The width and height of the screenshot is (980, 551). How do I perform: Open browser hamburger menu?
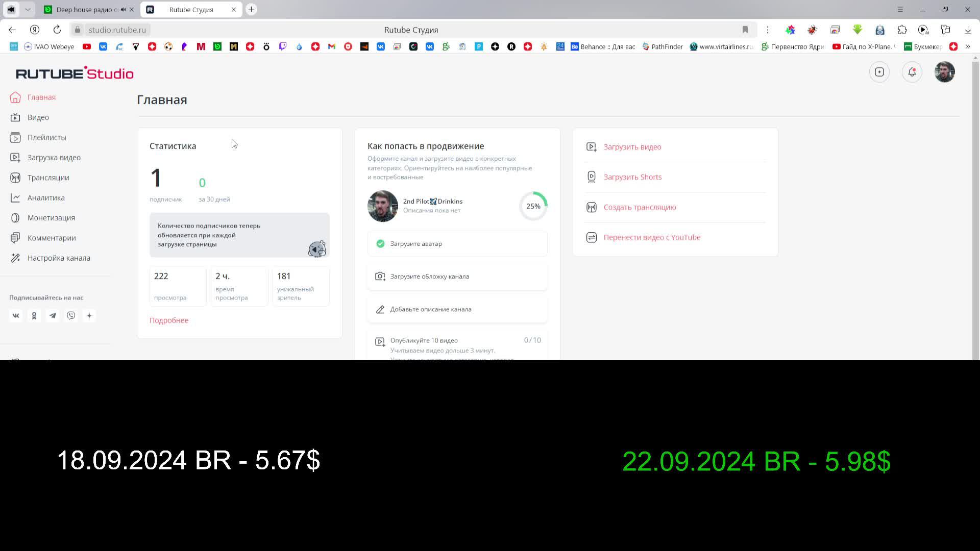pos(900,9)
